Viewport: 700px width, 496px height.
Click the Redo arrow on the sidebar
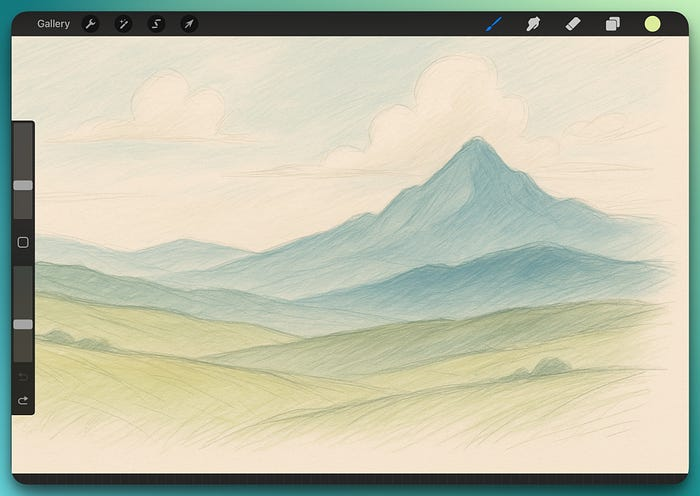point(23,400)
